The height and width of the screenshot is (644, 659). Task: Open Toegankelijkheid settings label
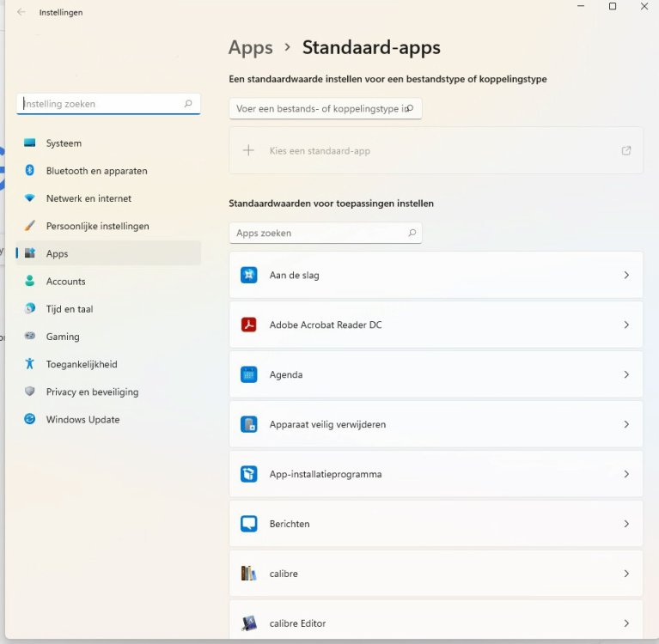(x=82, y=364)
